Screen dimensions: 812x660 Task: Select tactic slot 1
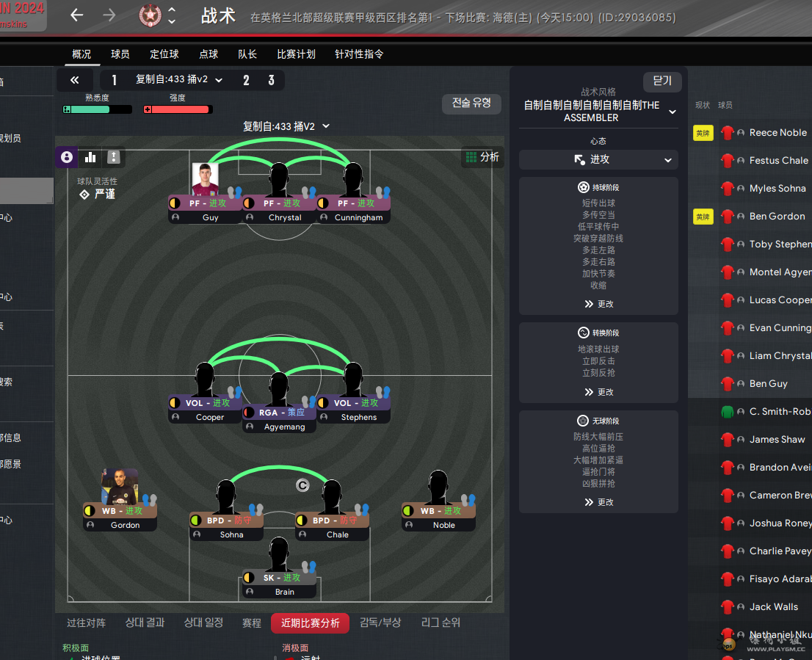click(114, 80)
